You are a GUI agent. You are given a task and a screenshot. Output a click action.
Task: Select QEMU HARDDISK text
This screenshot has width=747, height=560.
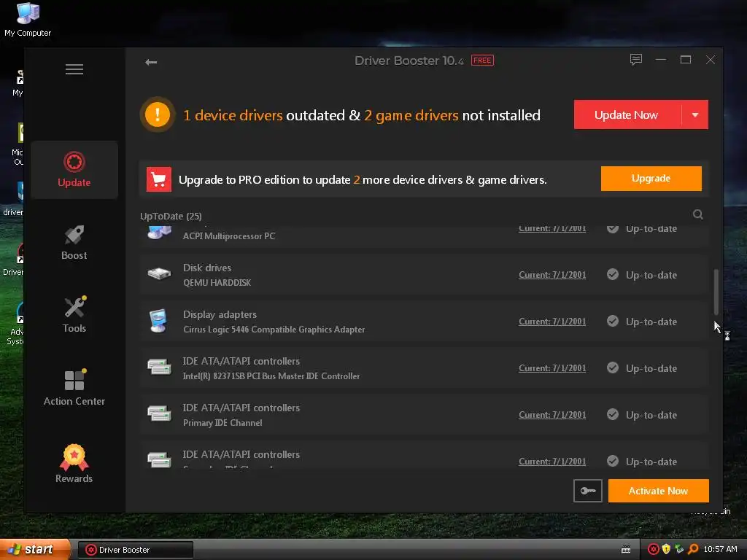pos(217,283)
